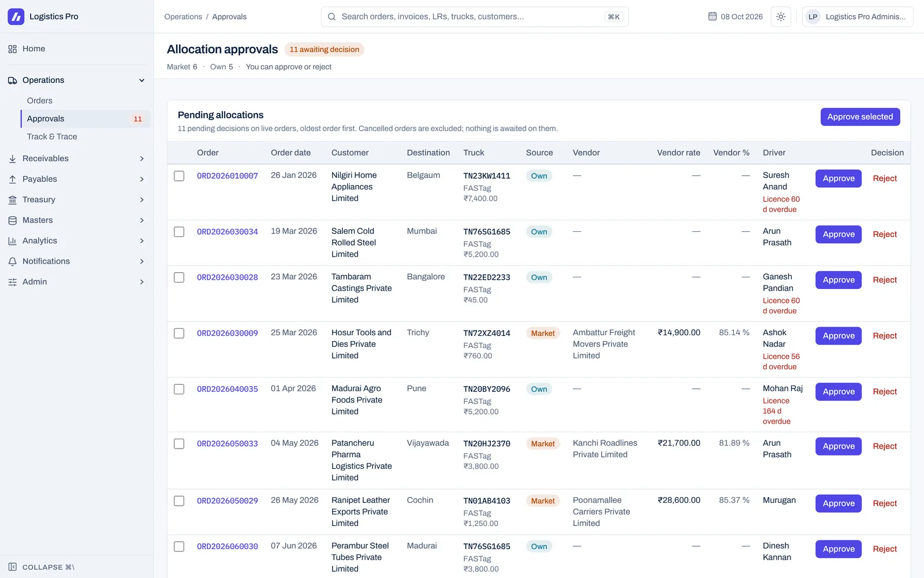924x578 pixels.
Task: Click the LP avatar icon
Action: [813, 17]
